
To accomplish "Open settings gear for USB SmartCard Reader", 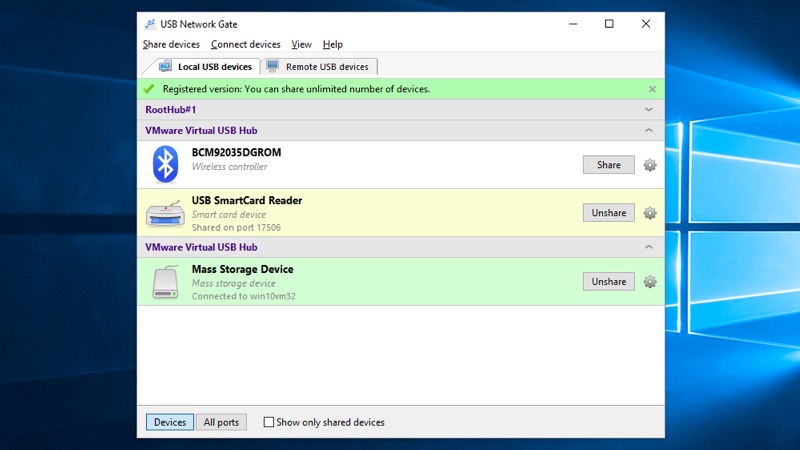I will click(x=649, y=213).
